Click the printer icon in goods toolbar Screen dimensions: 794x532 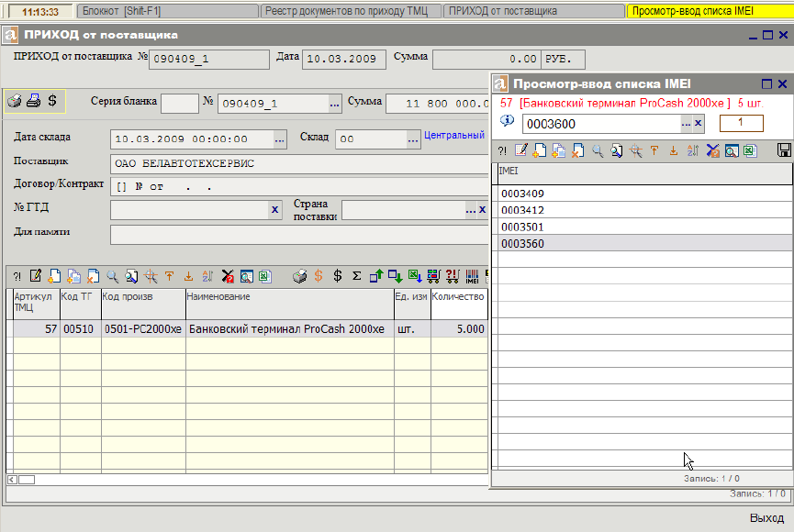(300, 276)
